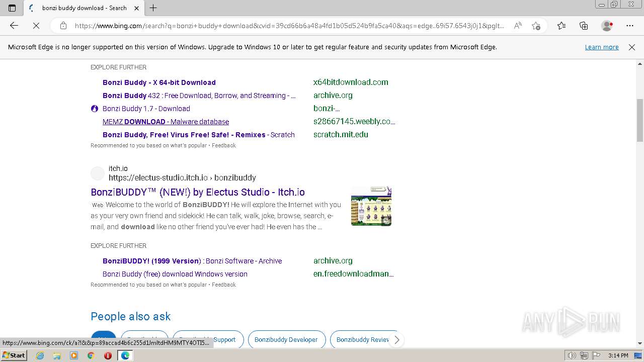Open the Windows Start menu
The image size is (644, 362).
click(14, 355)
